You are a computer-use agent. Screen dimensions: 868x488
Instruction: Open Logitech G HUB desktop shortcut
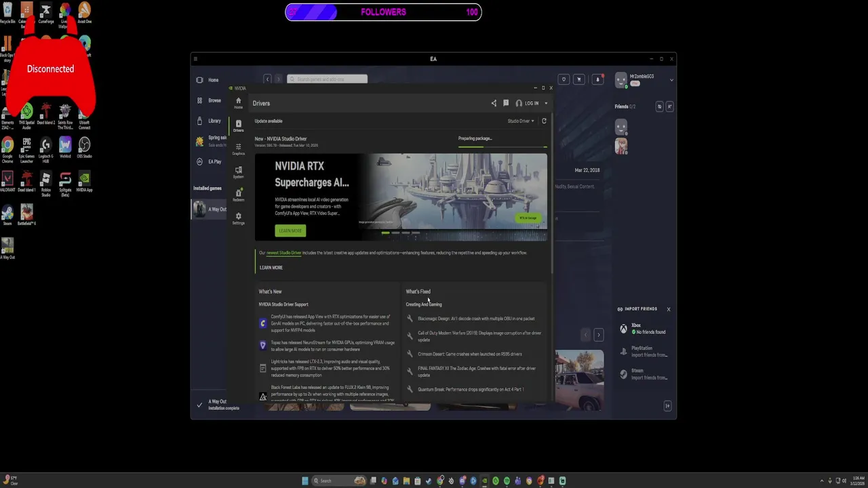[x=45, y=150]
